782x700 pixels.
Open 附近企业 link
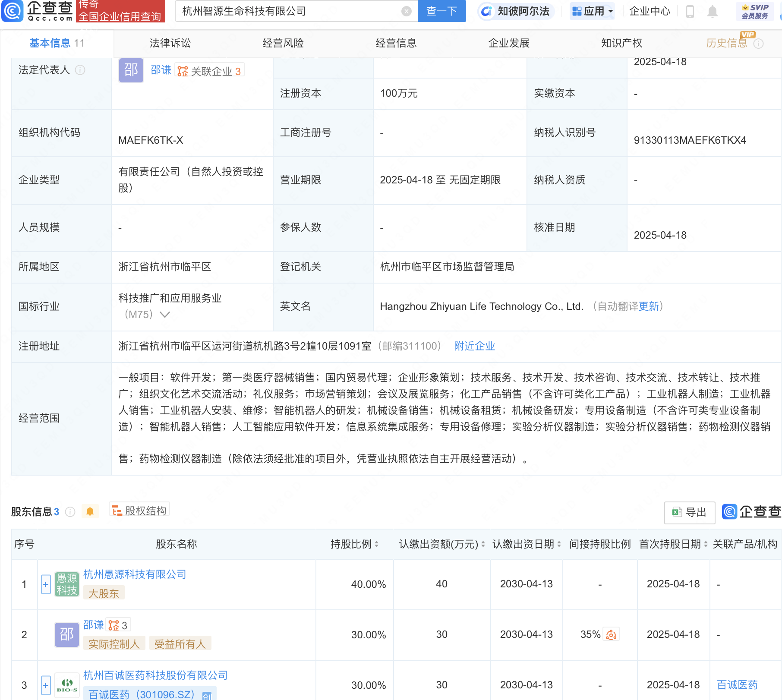[474, 346]
